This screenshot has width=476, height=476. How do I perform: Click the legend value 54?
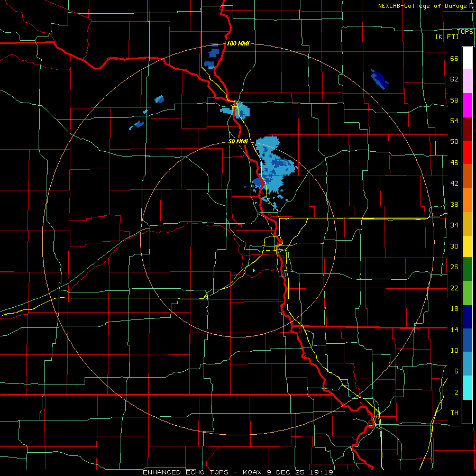[454, 121]
